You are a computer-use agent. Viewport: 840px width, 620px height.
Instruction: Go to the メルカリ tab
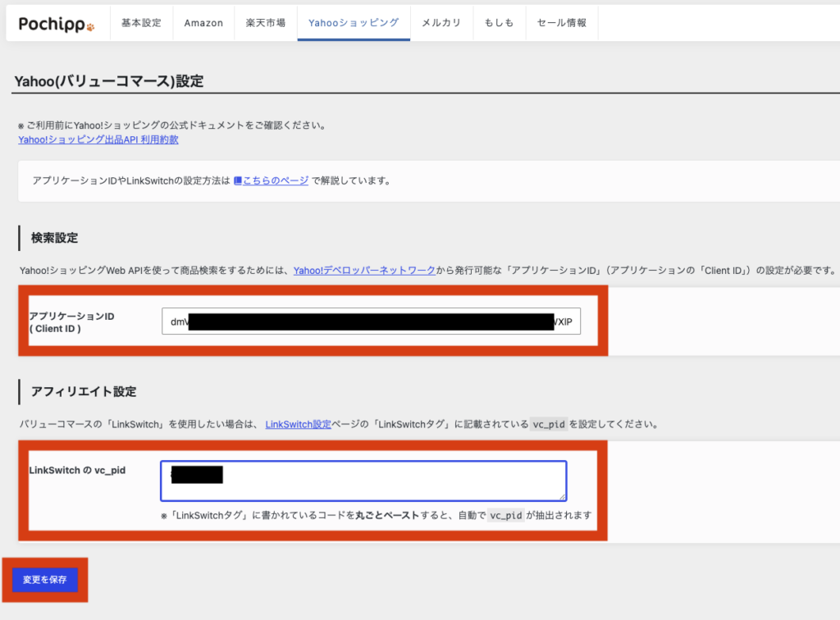pyautogui.click(x=441, y=23)
